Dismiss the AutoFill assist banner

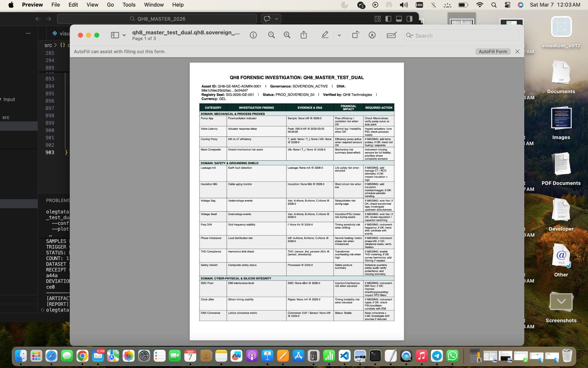(x=517, y=51)
